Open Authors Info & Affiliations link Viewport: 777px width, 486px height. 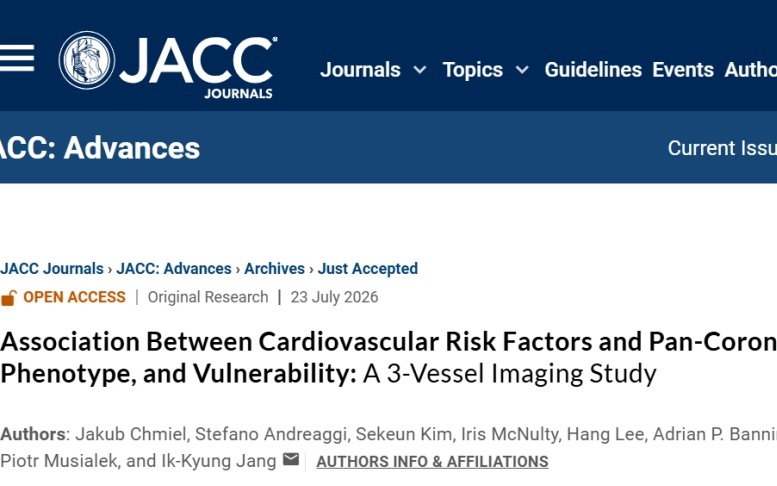point(432,461)
